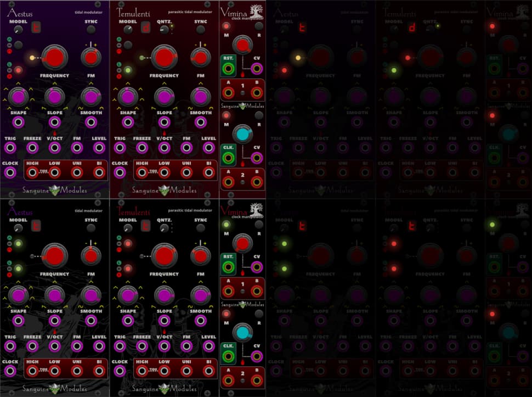Toggle channel 2 R button on red-titled Vimina
The image size is (532, 397).
pyautogui.click(x=259, y=314)
